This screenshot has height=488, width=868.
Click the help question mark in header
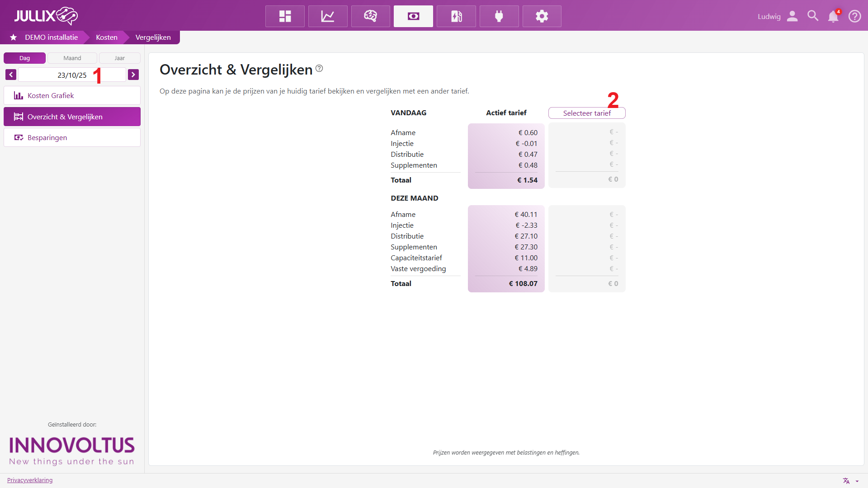[x=854, y=16]
